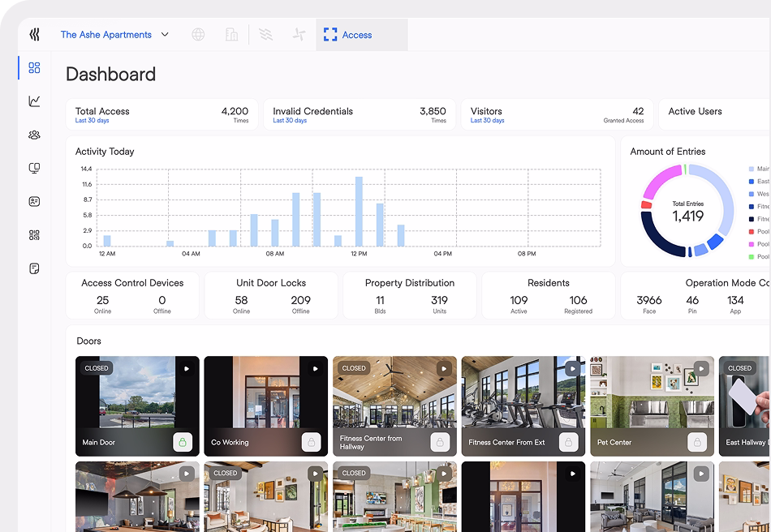Select the light blue Main legend swatch

(752, 169)
